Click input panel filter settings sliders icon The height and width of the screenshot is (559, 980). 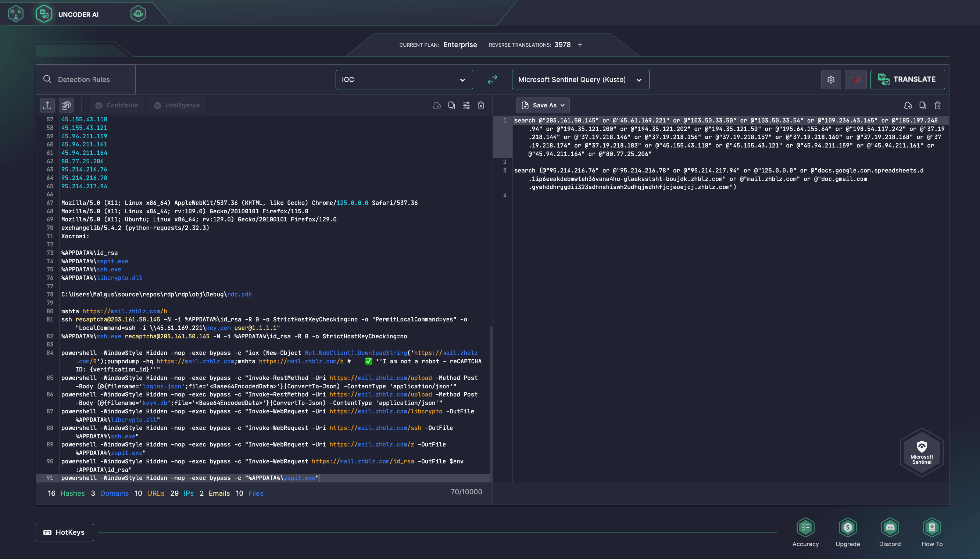(466, 105)
